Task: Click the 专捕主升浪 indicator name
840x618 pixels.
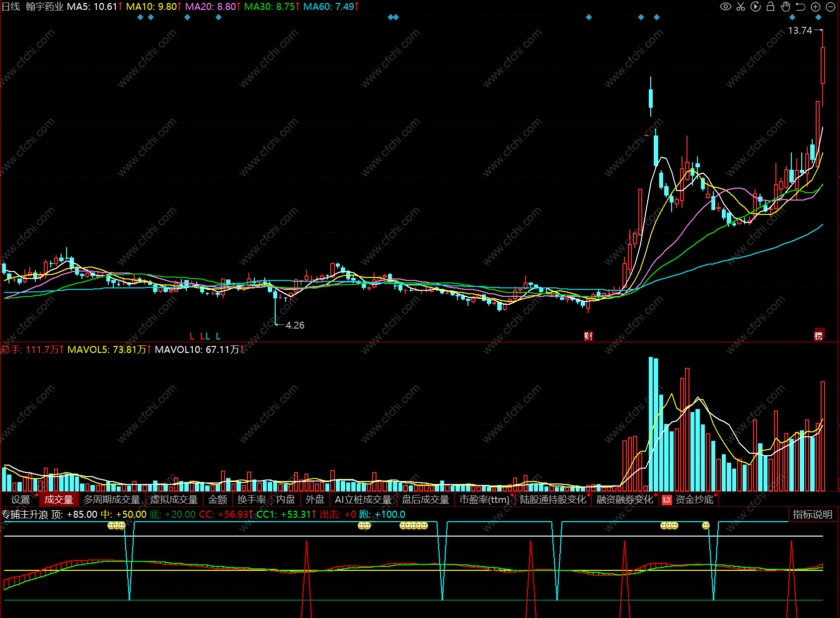Action: click(x=25, y=514)
